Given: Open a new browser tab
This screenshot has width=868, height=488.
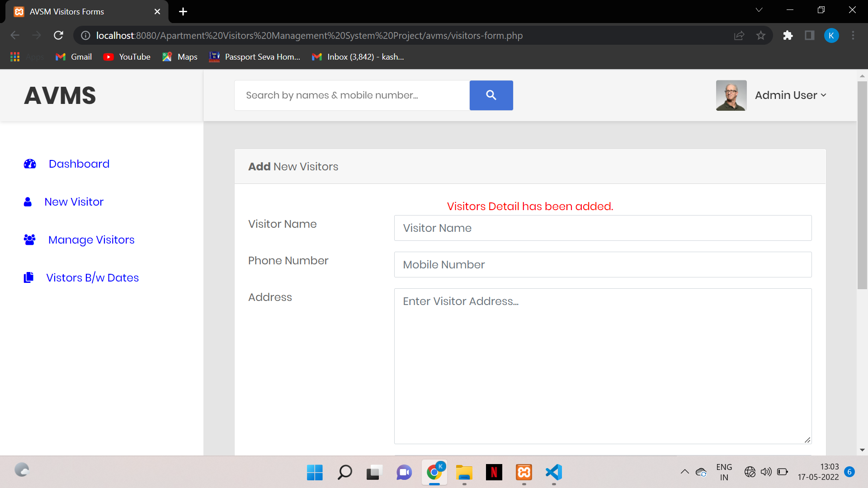Looking at the screenshot, I should pos(183,12).
